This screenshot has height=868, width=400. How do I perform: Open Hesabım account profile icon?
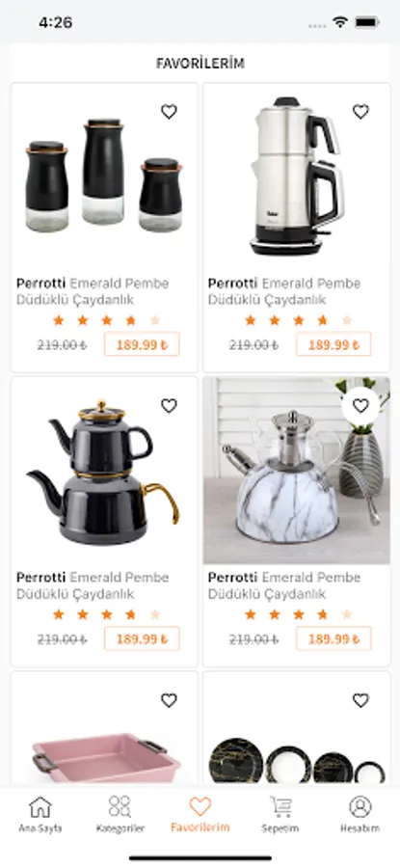(x=360, y=814)
